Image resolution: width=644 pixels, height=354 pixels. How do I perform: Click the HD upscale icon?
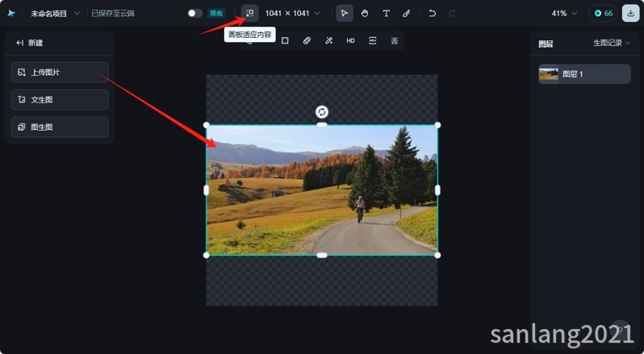350,40
